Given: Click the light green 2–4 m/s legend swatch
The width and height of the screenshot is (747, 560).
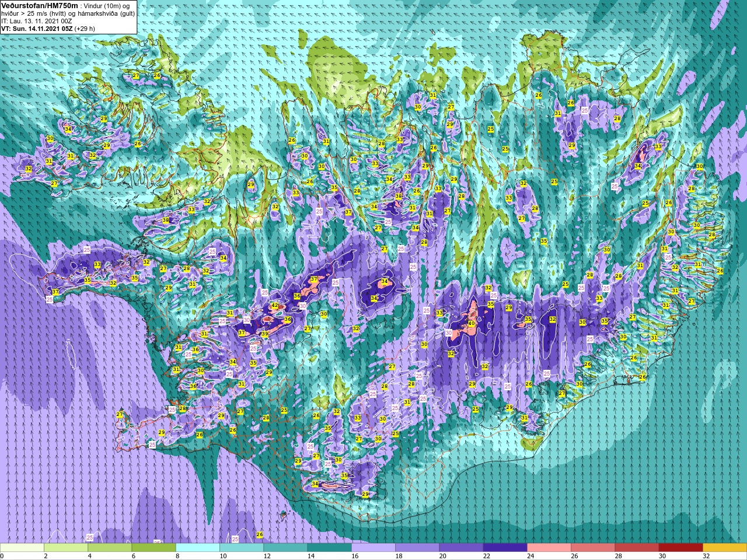Looking at the screenshot, I should click(66, 548).
